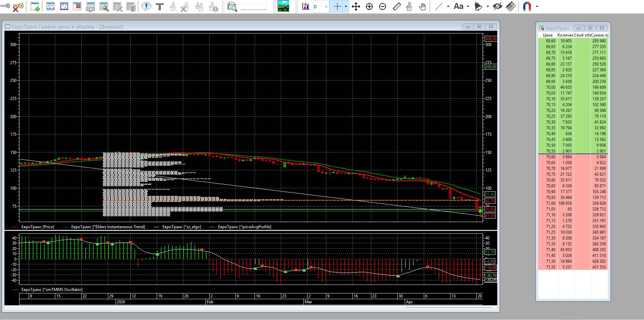Click the table icon with stacked sheets
The width and height of the screenshot is (644, 320).
point(131,6)
